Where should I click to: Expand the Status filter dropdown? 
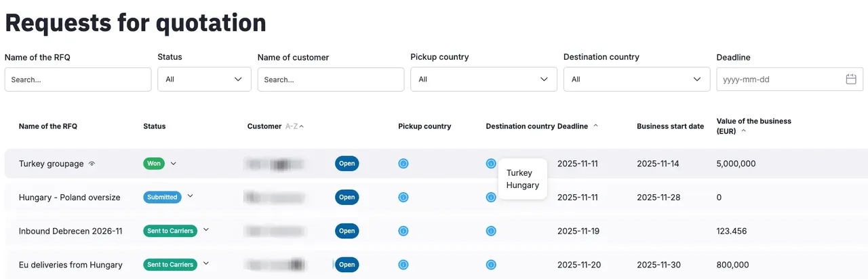click(x=204, y=79)
